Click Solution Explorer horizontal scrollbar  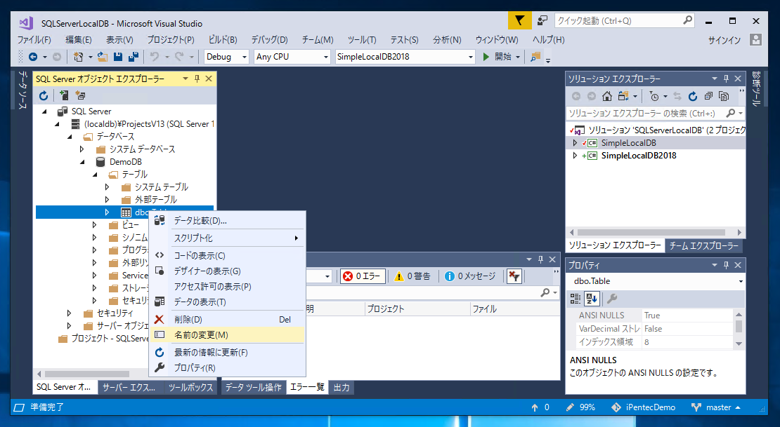tap(655, 232)
